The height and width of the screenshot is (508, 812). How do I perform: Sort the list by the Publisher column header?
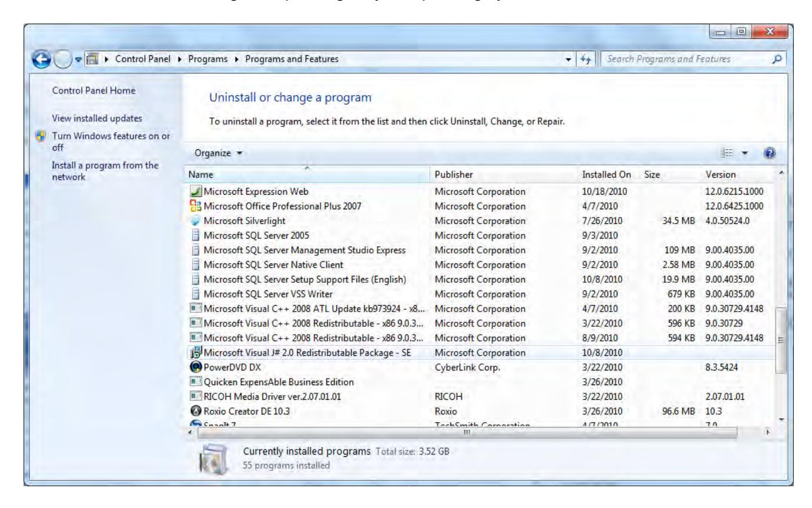503,175
